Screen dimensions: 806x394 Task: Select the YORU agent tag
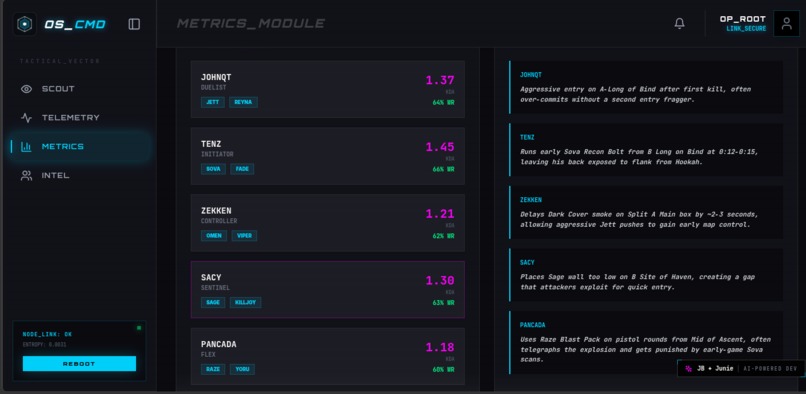tap(242, 369)
